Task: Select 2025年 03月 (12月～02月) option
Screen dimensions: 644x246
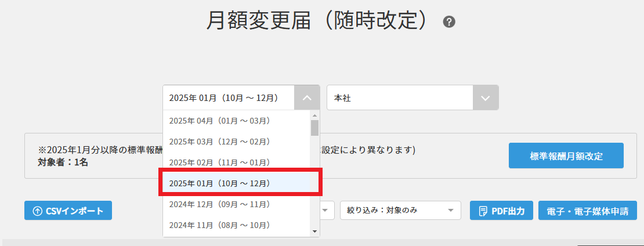Action: click(x=220, y=142)
